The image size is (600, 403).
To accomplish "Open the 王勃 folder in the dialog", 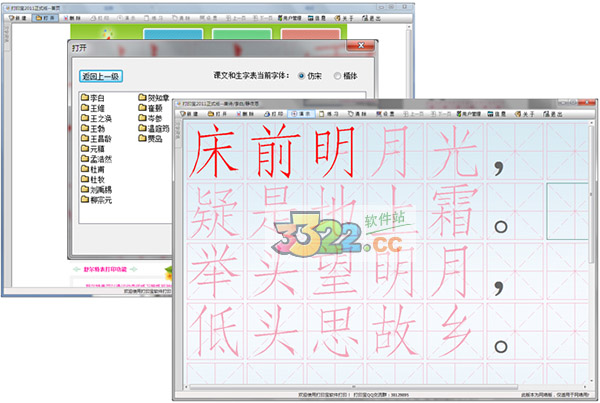I will tap(93, 129).
